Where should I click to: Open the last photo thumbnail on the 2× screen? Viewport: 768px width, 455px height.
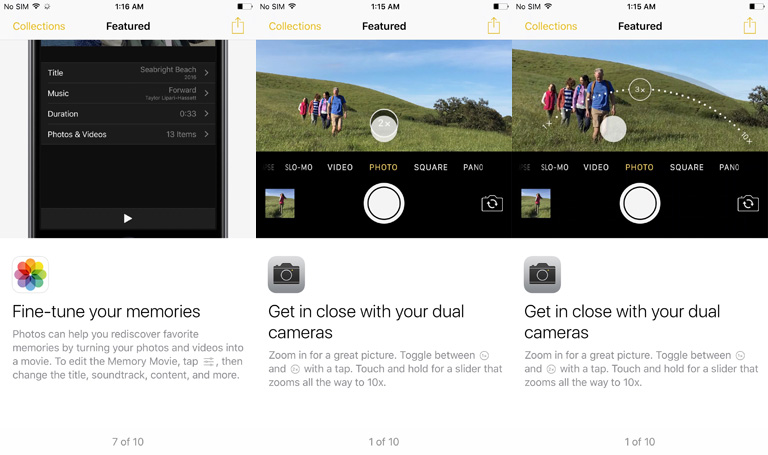pyautogui.click(x=280, y=204)
